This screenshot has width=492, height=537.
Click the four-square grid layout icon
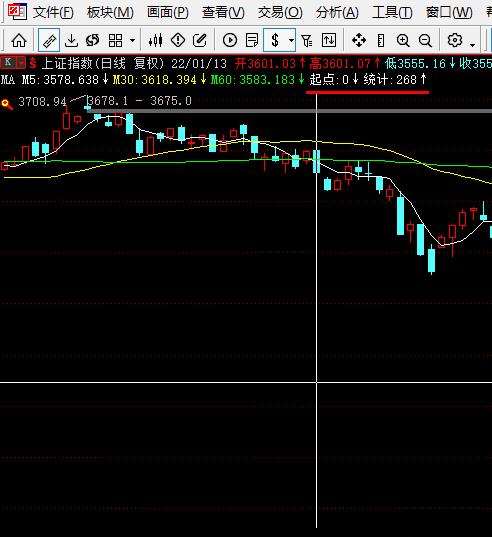[115, 40]
